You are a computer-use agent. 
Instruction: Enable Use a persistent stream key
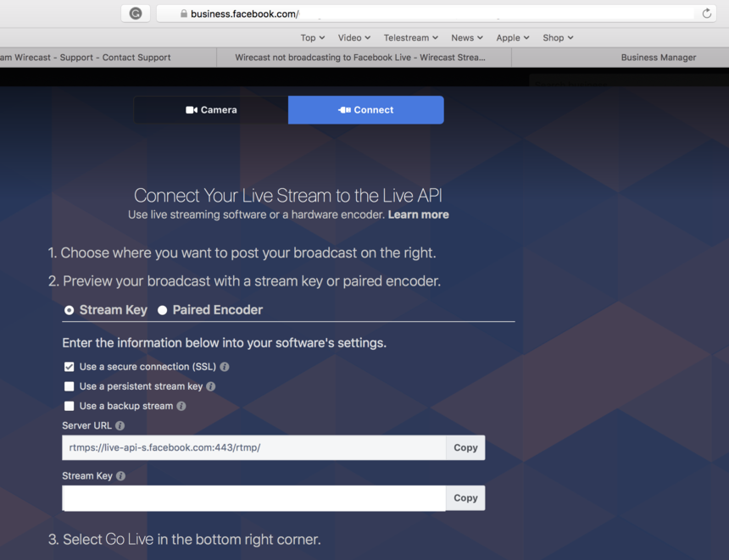[x=70, y=386]
